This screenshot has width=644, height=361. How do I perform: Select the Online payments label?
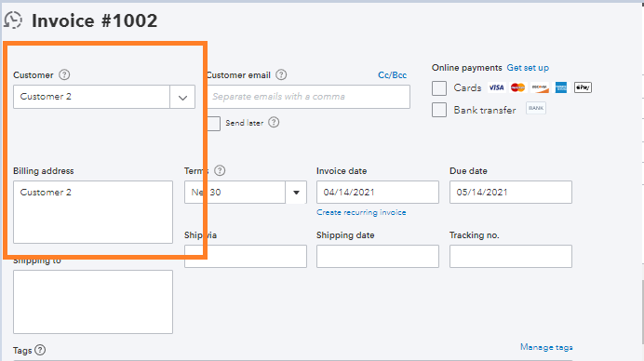(x=466, y=68)
